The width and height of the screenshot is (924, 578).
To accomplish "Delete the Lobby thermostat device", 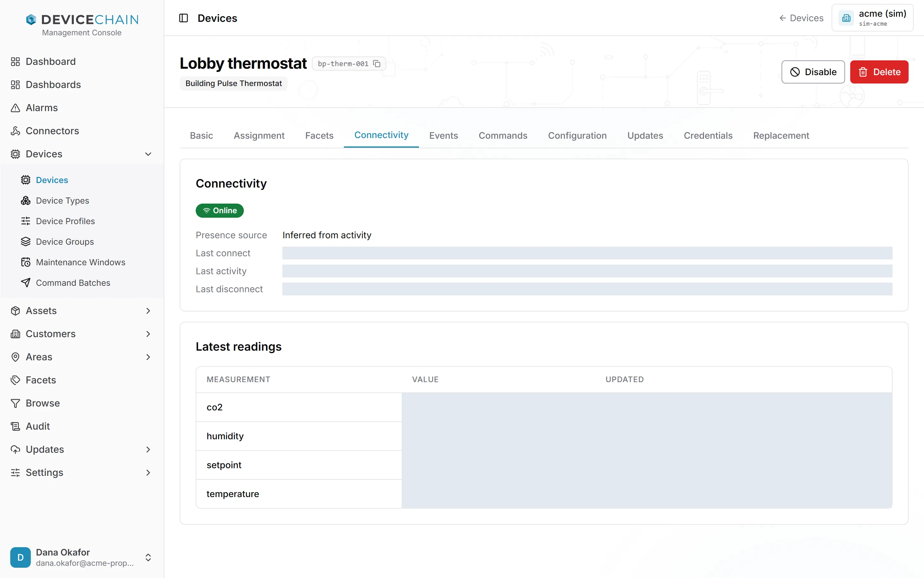I will (879, 72).
